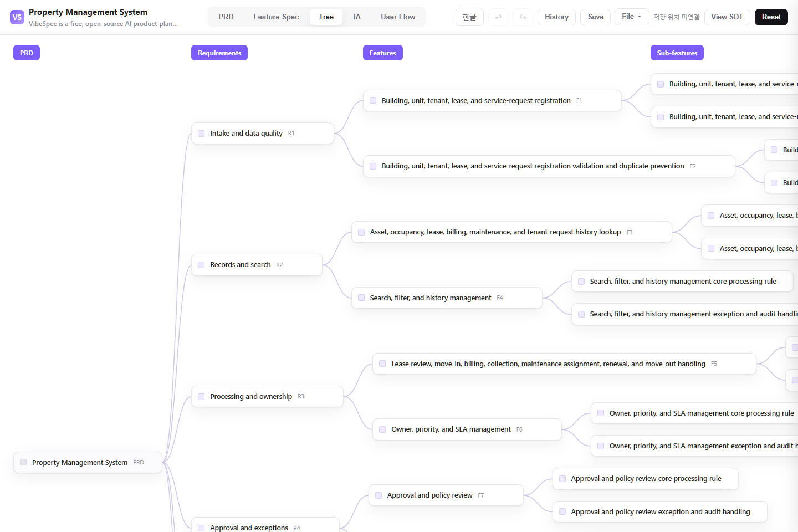Switch to the PRD tab
The width and height of the screenshot is (798, 532).
226,17
